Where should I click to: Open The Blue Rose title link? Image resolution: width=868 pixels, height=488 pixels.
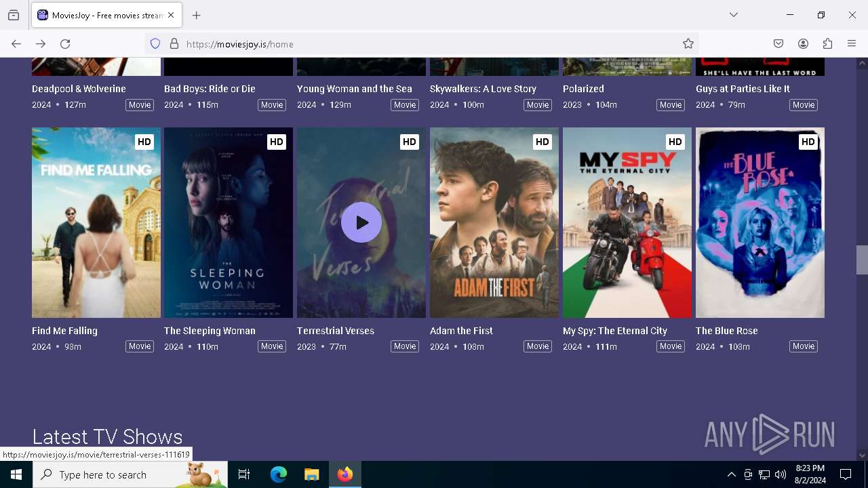(x=727, y=331)
